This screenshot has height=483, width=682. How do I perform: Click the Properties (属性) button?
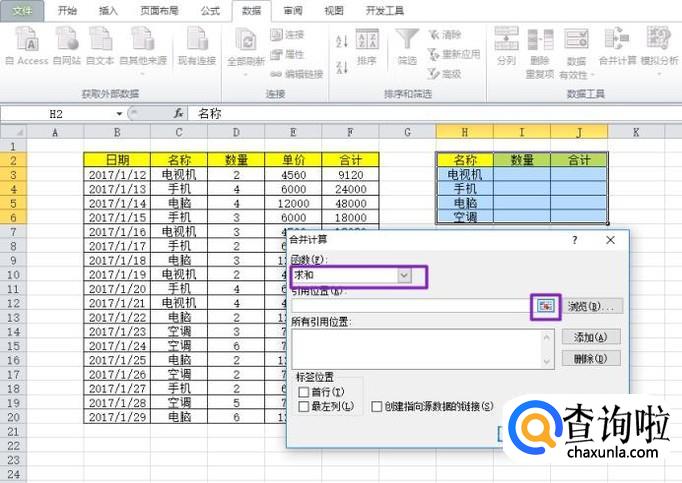[x=287, y=54]
